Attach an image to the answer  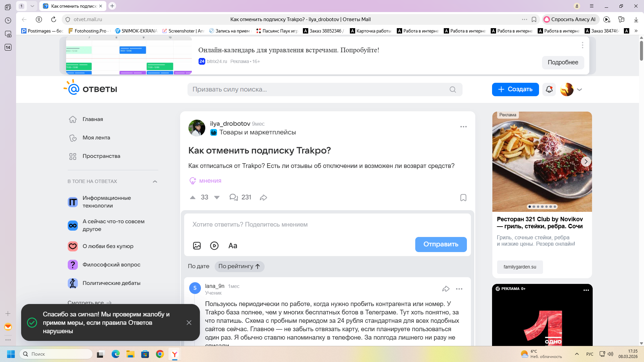(x=197, y=246)
